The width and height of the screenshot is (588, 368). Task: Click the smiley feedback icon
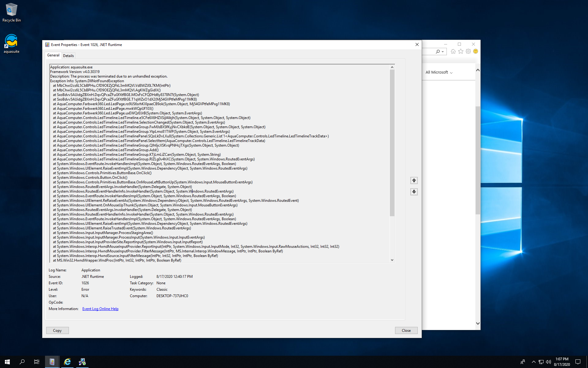click(476, 52)
